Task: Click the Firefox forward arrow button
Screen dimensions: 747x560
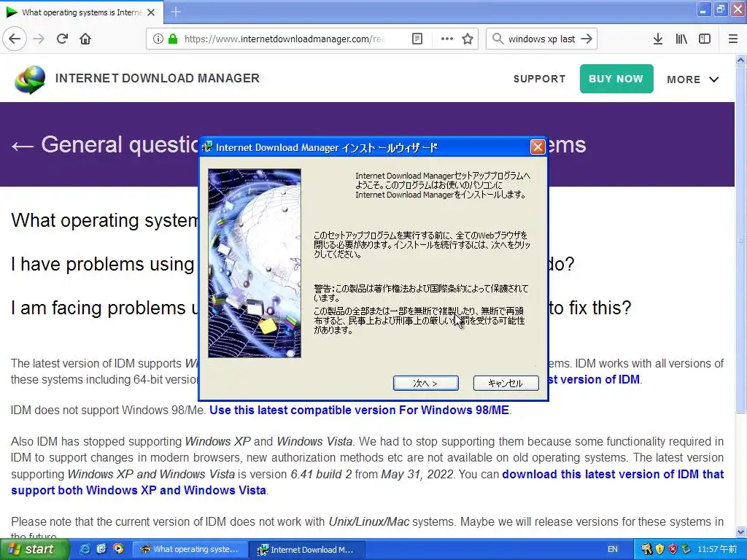Action: [39, 39]
